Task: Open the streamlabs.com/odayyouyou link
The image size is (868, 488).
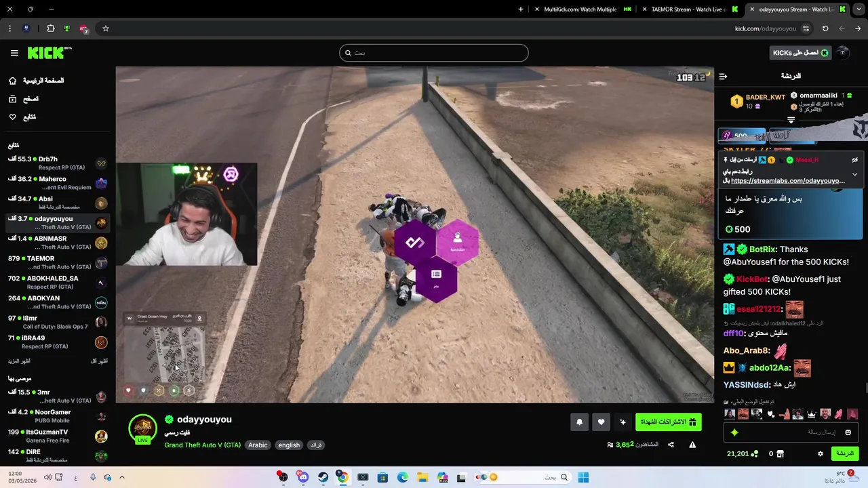Action: click(x=788, y=181)
